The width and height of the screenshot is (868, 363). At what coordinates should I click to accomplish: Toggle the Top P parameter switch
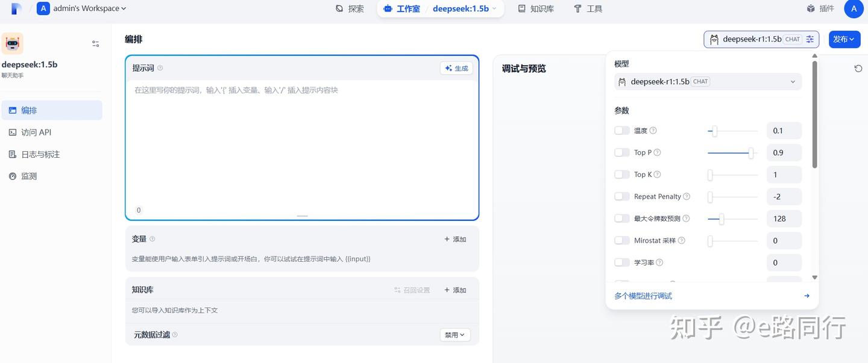(622, 152)
